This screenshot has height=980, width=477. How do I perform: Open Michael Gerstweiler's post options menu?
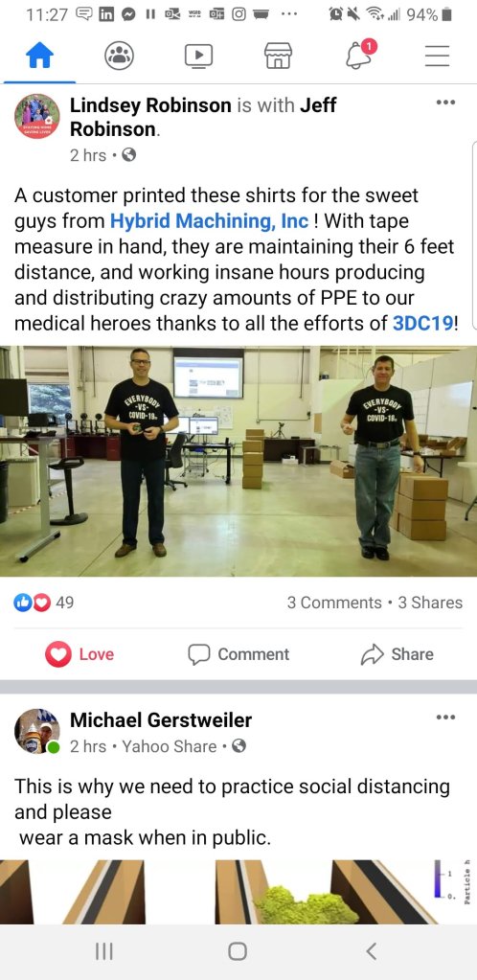pos(445,717)
